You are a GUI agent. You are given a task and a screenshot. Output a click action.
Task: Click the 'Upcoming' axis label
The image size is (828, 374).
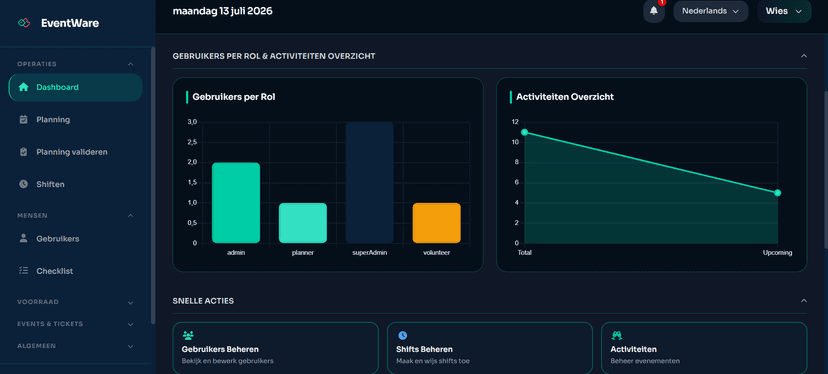(x=777, y=253)
